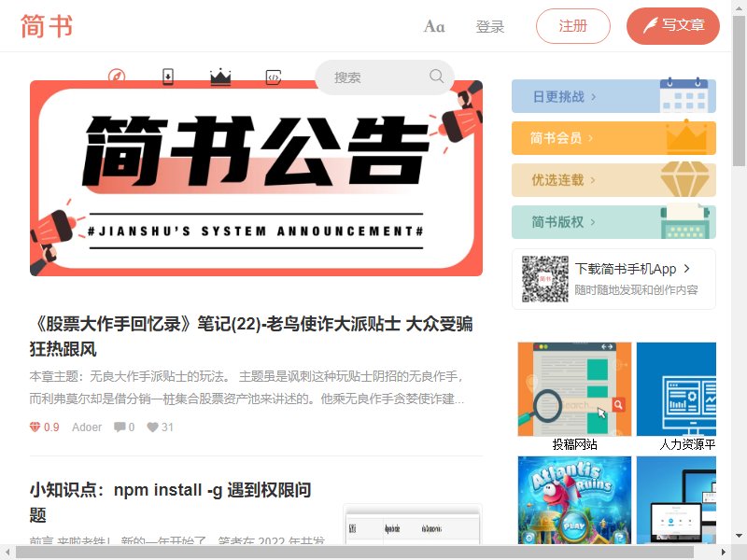Click the 投稿网站 ad image
This screenshot has width=747, height=560.
(x=574, y=389)
